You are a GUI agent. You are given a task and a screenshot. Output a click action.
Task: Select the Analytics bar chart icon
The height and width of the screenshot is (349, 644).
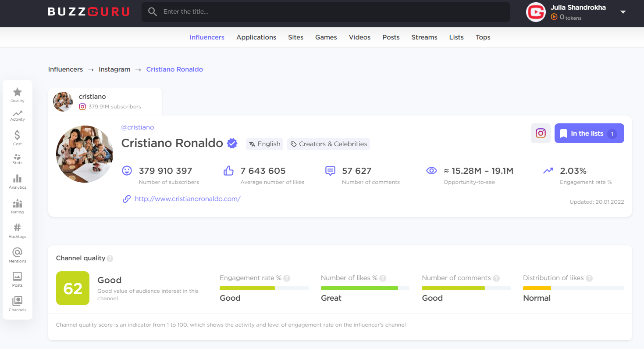click(18, 181)
